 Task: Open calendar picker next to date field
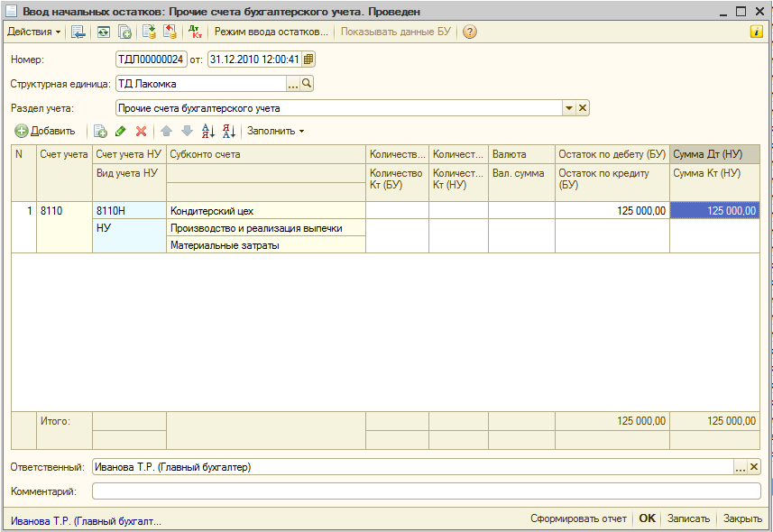click(x=308, y=60)
